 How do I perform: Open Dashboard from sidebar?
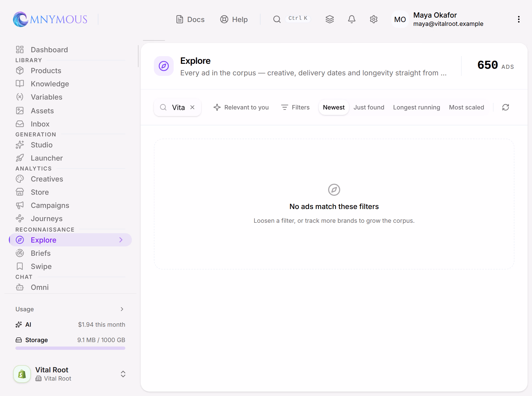coord(70,50)
